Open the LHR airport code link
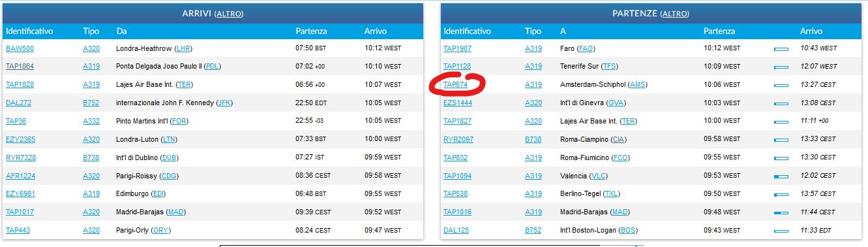Screen dimensions: 868x247 coord(184,48)
